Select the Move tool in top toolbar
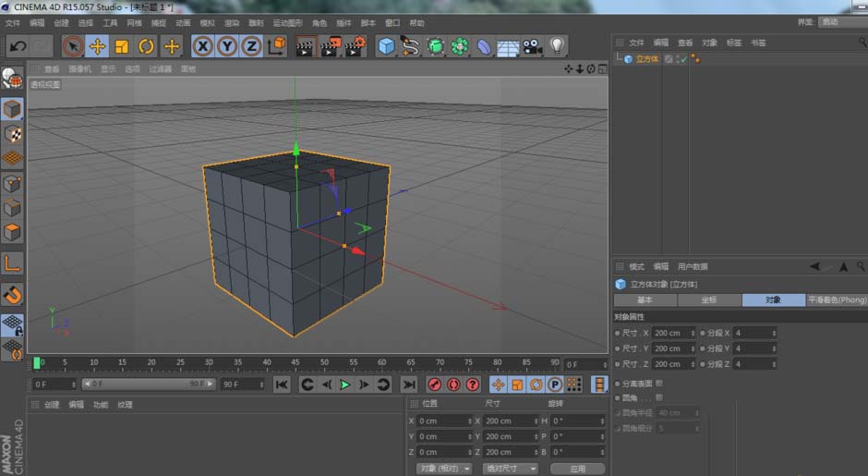The width and height of the screenshot is (868, 476). tap(97, 46)
